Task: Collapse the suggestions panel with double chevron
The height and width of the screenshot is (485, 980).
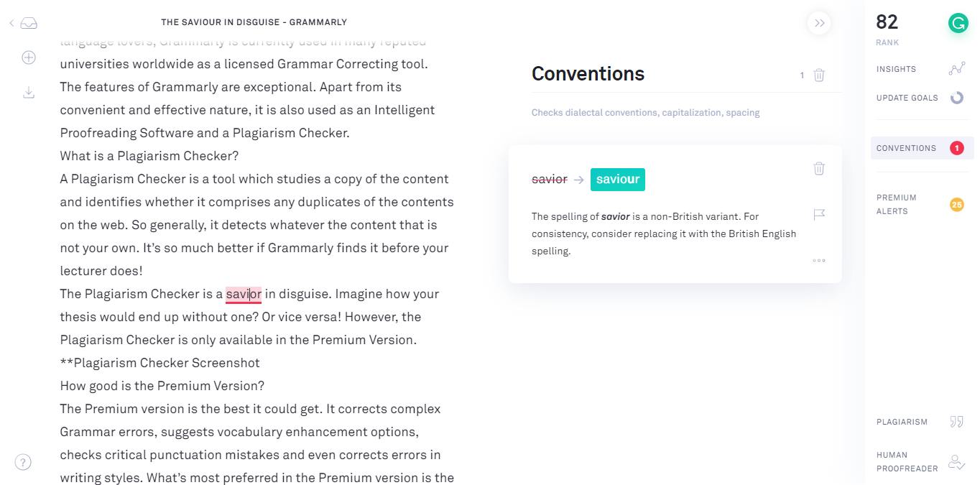Action: click(819, 23)
